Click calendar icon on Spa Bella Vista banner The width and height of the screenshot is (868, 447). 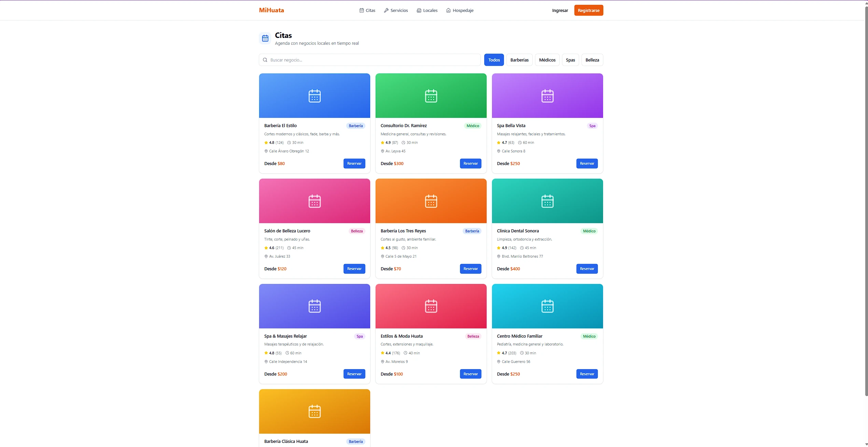pyautogui.click(x=547, y=96)
